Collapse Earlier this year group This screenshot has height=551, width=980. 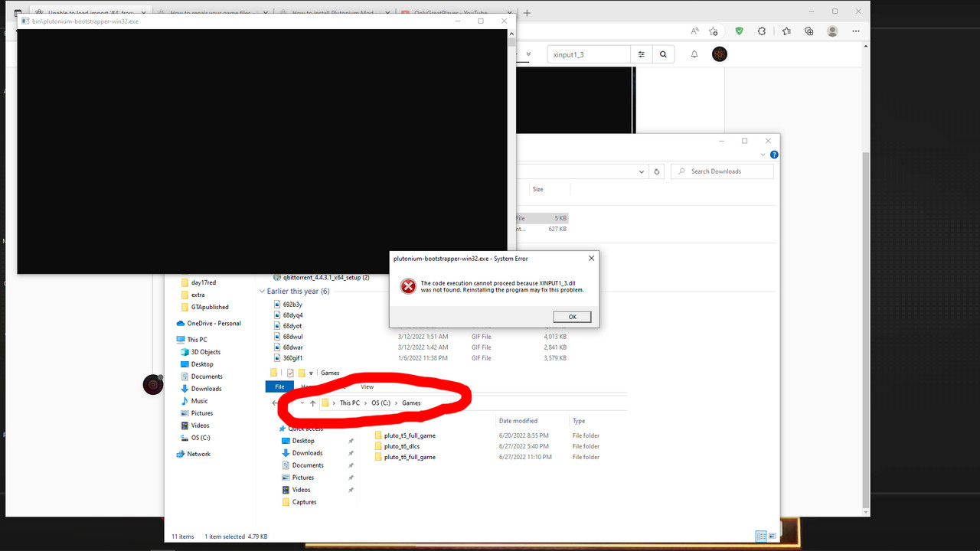point(262,292)
